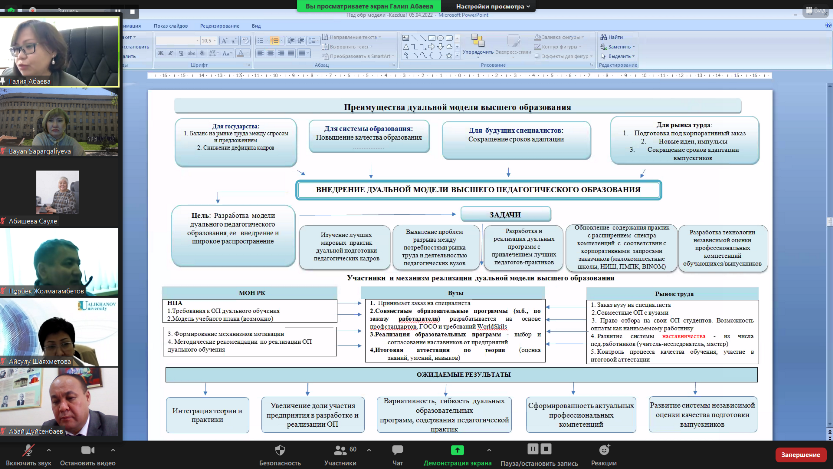Viewport: 833px width, 469px height.
Task: Open the Реакции reactions icon
Action: 603,451
